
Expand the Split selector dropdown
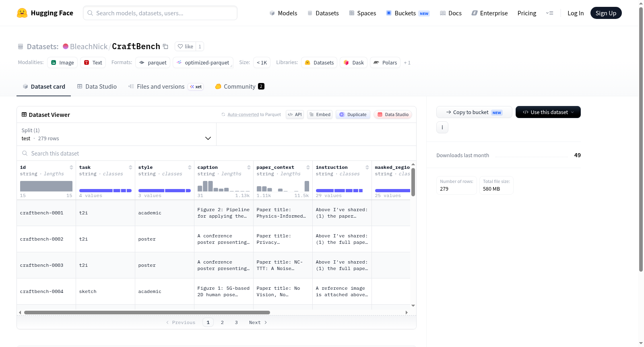116,134
